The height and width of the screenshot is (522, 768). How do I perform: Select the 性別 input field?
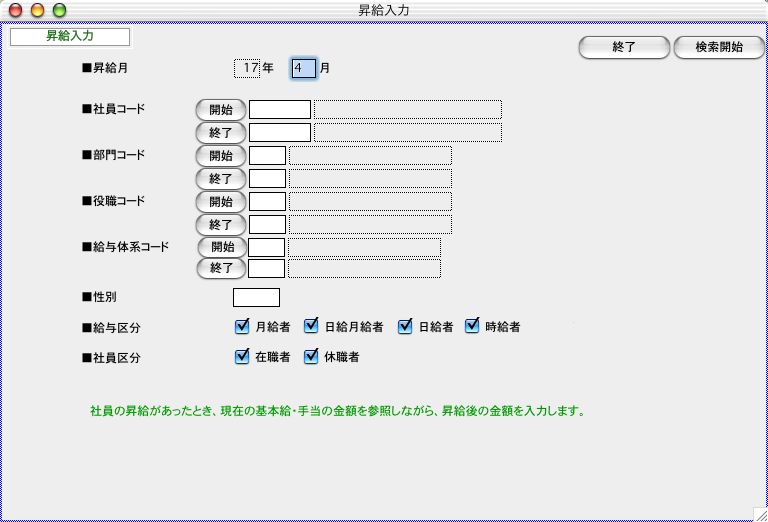[x=256, y=297]
